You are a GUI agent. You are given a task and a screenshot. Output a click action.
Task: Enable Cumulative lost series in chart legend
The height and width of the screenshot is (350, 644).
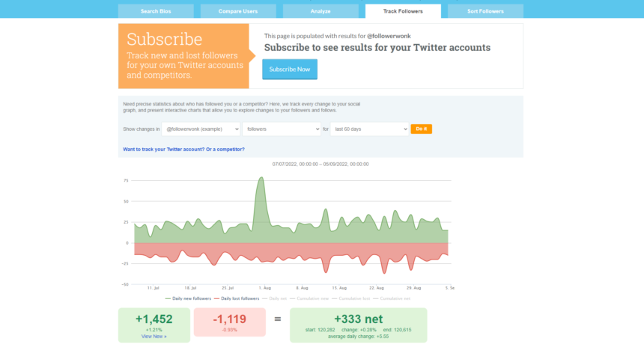click(x=355, y=298)
